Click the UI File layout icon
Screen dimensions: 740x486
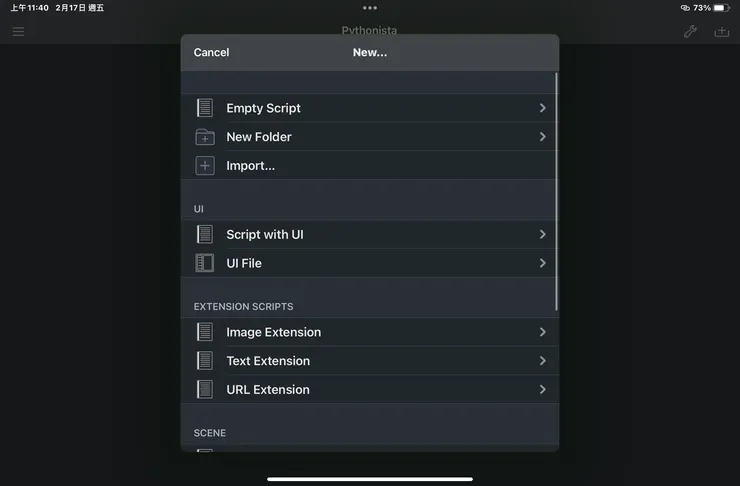(205, 263)
